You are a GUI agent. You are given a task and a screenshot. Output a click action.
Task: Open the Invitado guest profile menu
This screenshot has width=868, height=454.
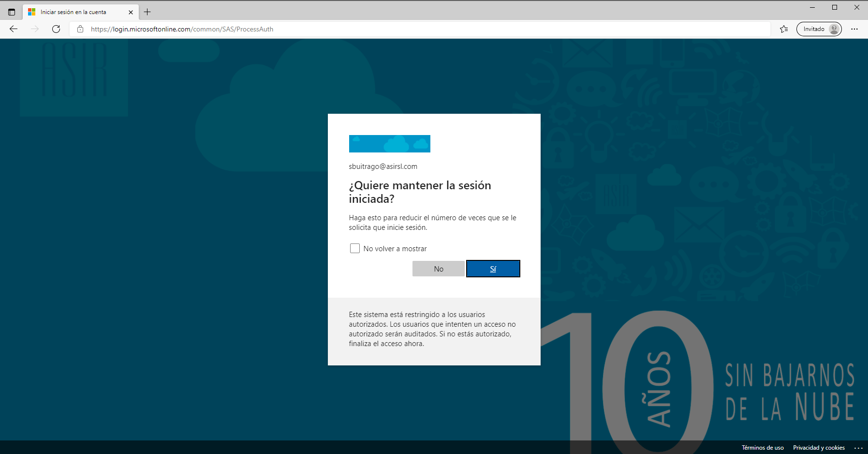pos(818,29)
